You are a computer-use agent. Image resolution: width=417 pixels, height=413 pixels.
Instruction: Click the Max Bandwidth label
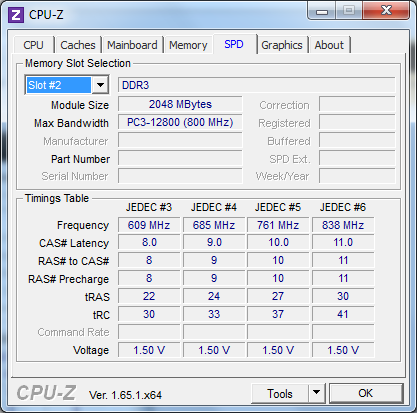click(71, 123)
